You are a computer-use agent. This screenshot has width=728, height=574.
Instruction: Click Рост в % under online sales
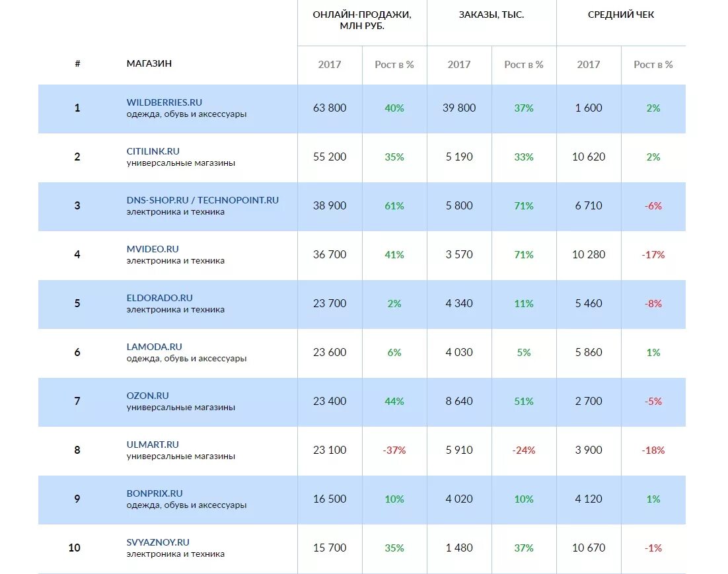click(394, 65)
